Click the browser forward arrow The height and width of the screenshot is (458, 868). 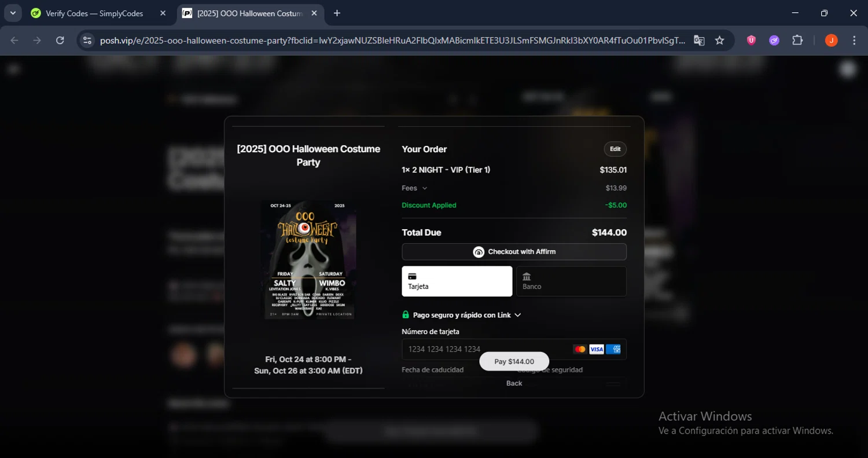pos(37,40)
